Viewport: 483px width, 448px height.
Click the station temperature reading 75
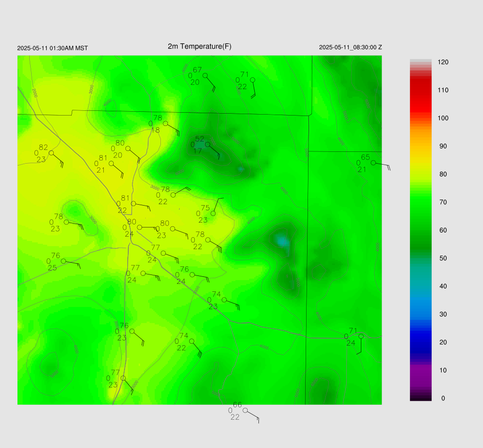205,208
